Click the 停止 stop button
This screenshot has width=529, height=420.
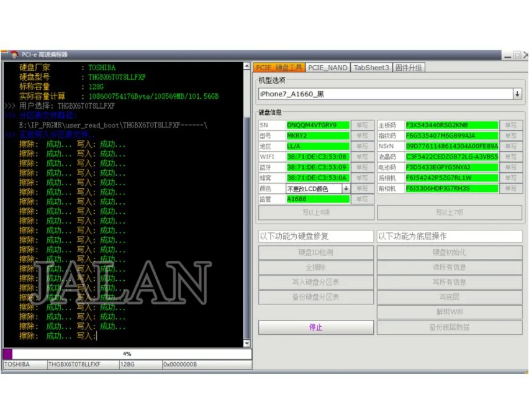(316, 327)
